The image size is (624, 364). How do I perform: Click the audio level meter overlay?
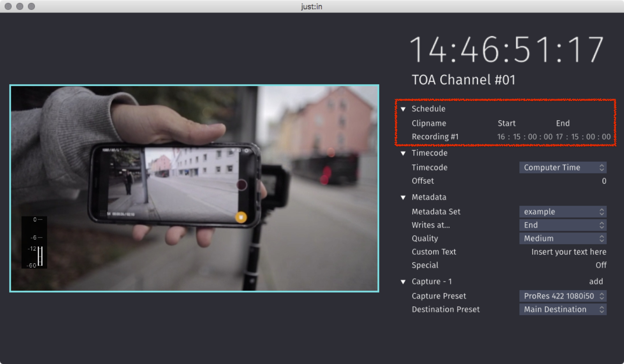pyautogui.click(x=34, y=242)
